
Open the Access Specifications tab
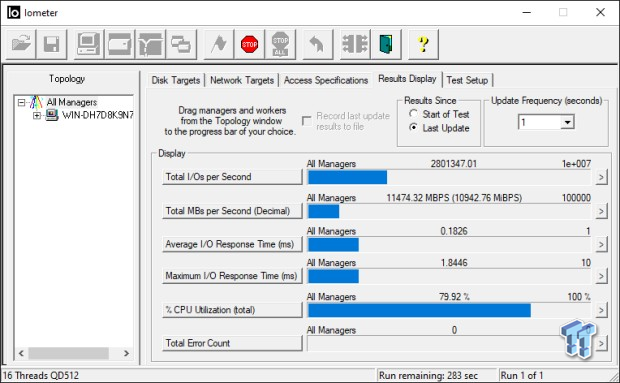coord(326,80)
